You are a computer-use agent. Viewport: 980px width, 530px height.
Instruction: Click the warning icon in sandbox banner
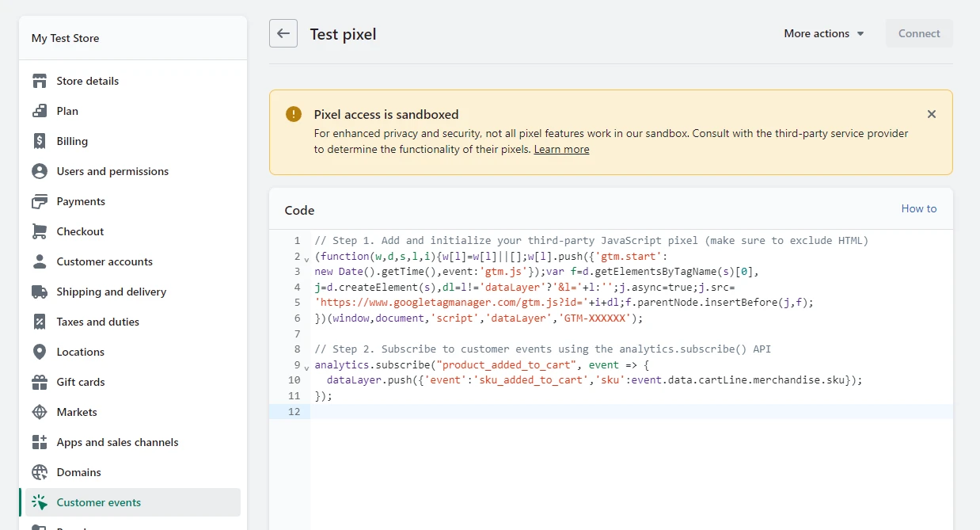click(294, 114)
